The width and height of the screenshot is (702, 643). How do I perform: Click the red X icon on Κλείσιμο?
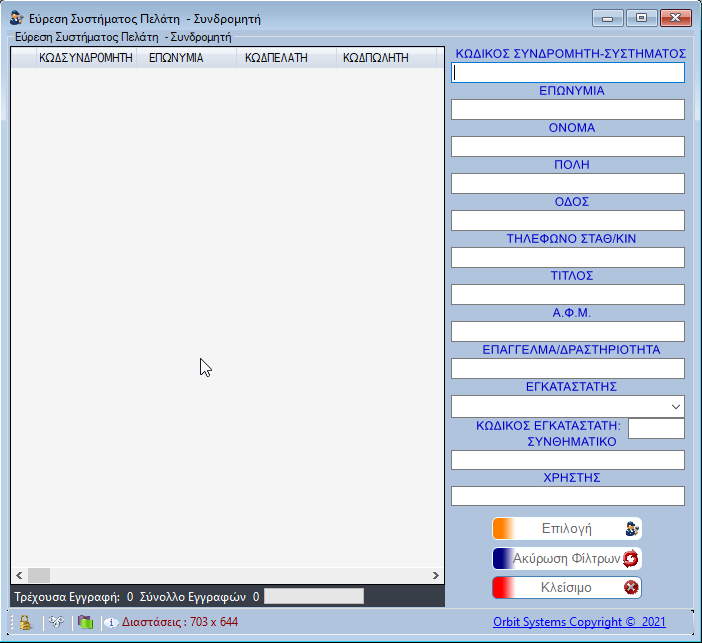[631, 588]
